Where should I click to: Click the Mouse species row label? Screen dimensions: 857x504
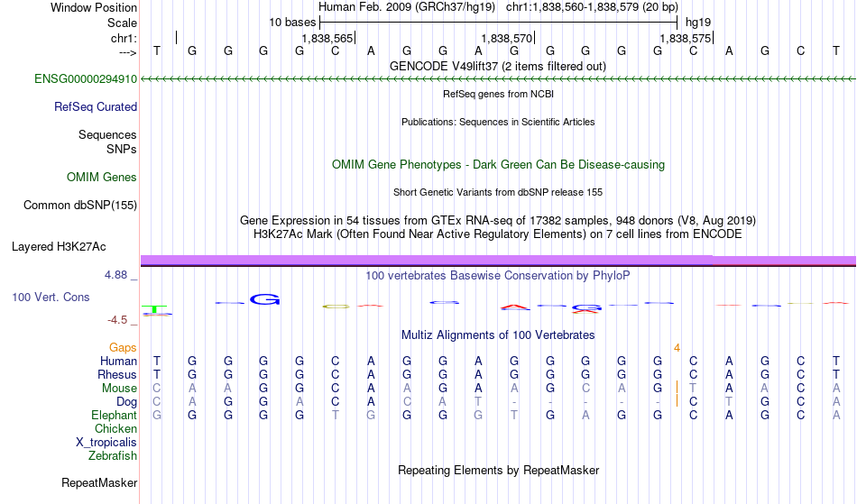(x=119, y=389)
